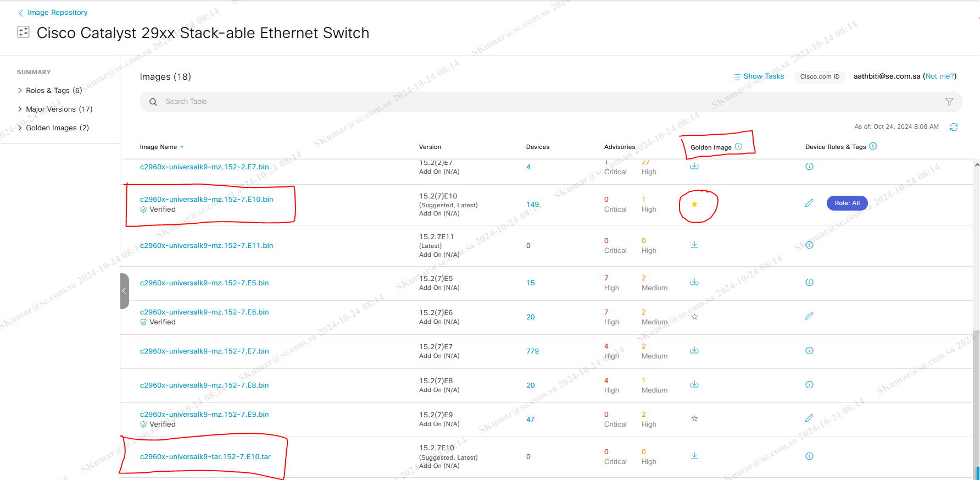View role info for 152-2.E7.bin
980x480 pixels.
[809, 166]
